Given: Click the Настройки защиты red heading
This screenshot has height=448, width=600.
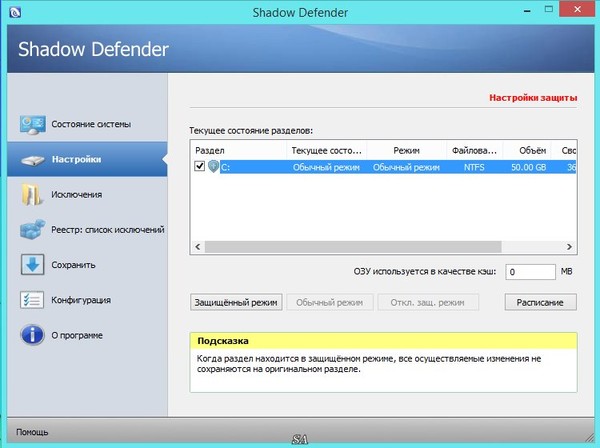Looking at the screenshot, I should [533, 98].
